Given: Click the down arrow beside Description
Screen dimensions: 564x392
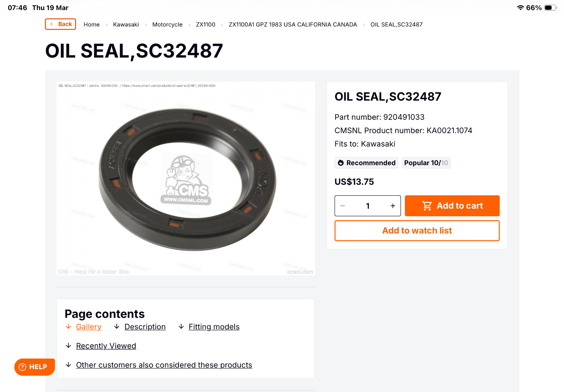Looking at the screenshot, I should point(117,327).
